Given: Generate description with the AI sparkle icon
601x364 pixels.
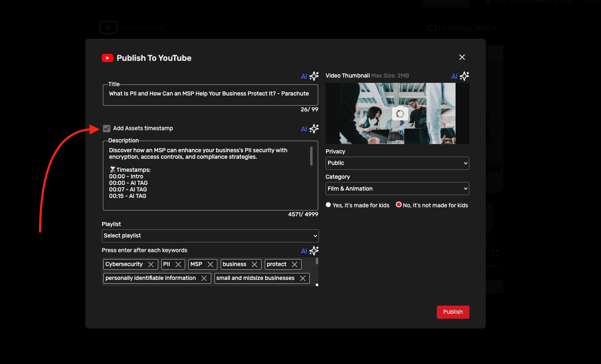Looking at the screenshot, I should (314, 129).
